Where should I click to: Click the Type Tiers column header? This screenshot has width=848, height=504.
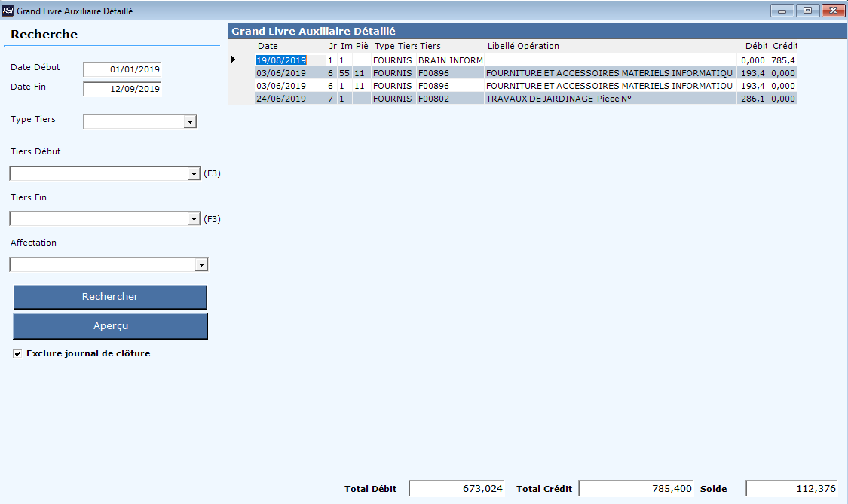(x=393, y=46)
